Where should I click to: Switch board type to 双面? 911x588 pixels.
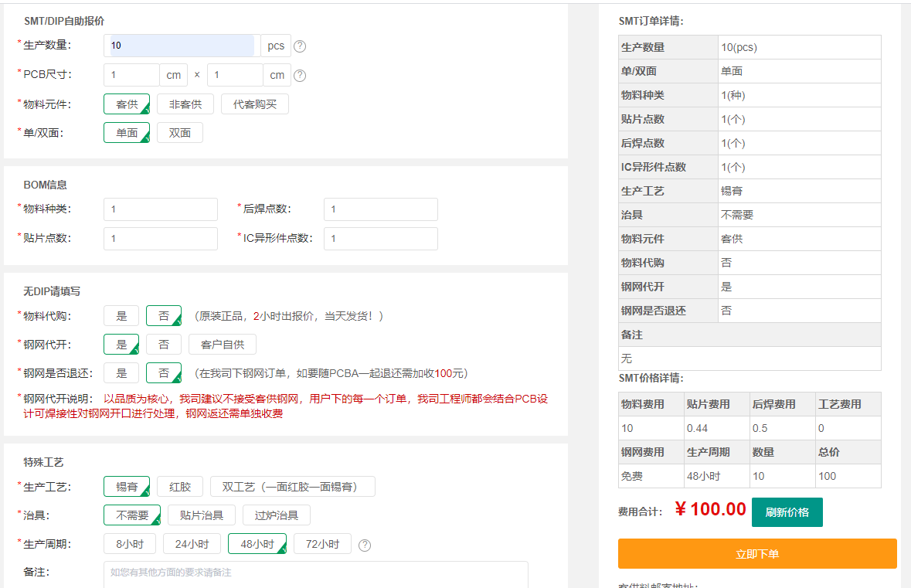pos(179,132)
